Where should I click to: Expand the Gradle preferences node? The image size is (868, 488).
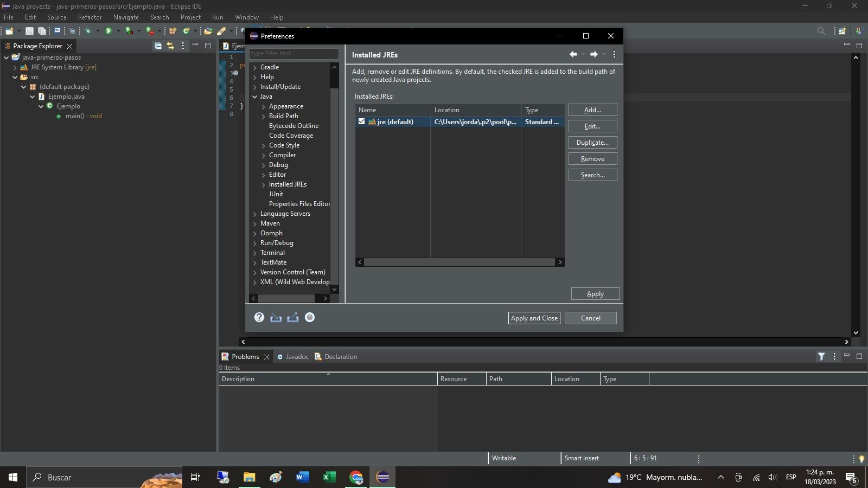255,67
